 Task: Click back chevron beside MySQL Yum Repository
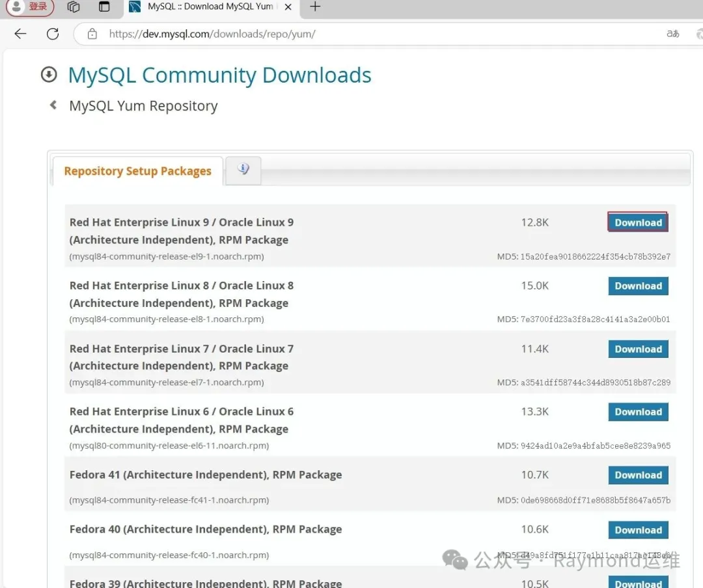pyautogui.click(x=53, y=105)
